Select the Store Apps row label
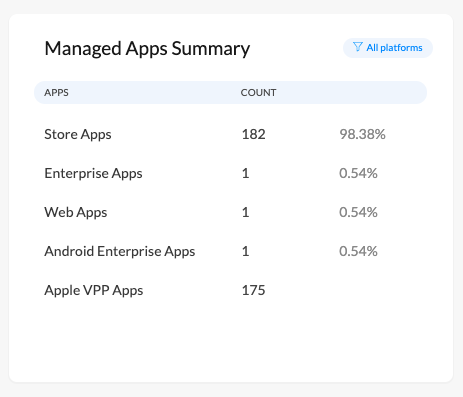This screenshot has width=463, height=397. [x=78, y=135]
